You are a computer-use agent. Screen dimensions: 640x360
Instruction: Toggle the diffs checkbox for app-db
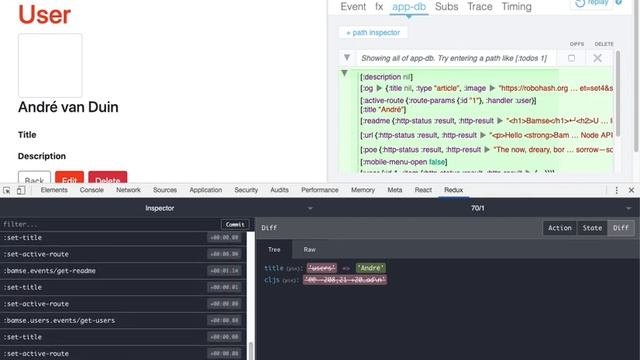coord(571,58)
